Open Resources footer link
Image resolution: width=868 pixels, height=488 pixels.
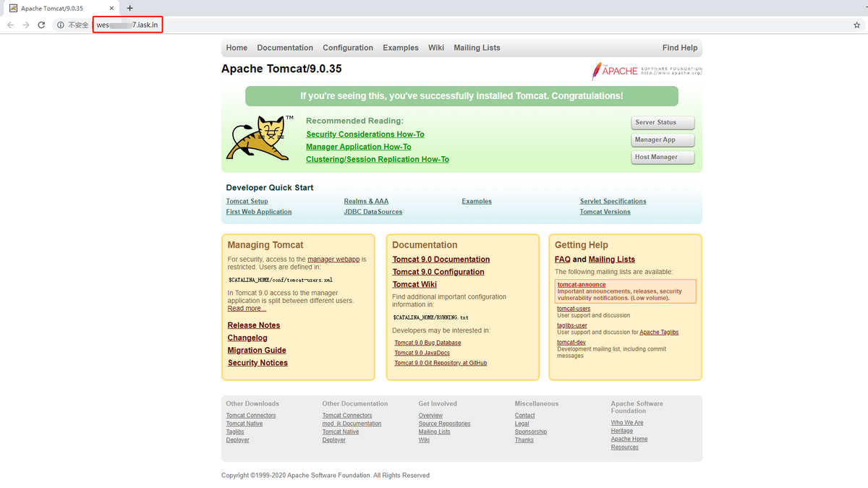(624, 448)
